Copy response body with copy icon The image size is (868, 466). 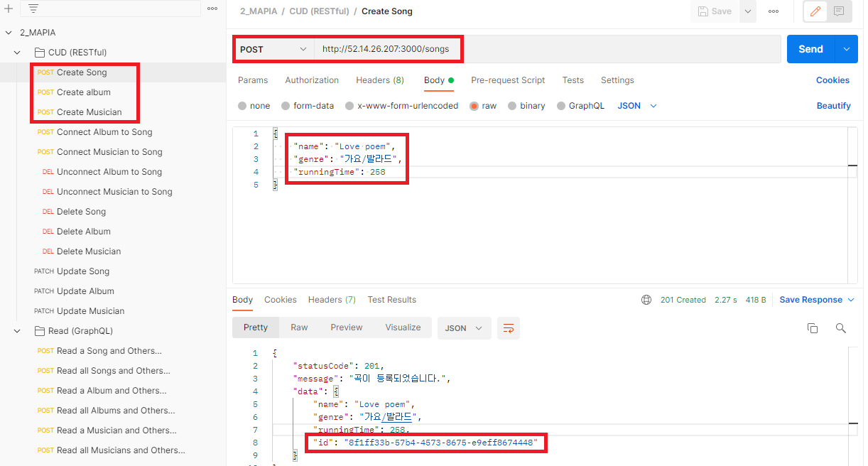point(813,328)
